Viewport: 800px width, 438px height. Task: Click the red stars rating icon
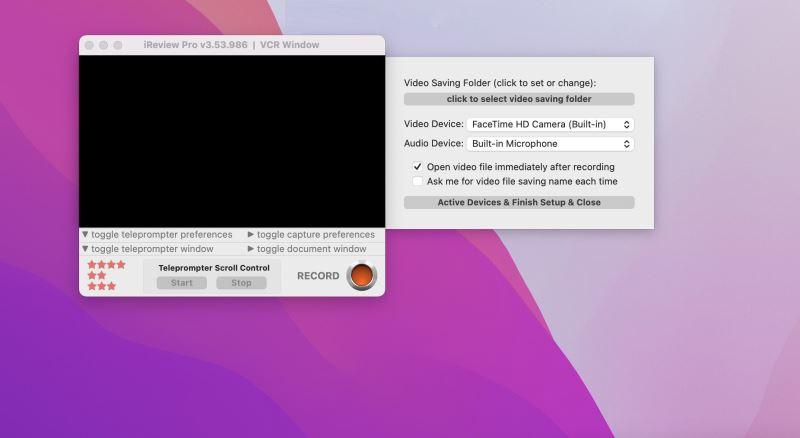[x=106, y=275]
